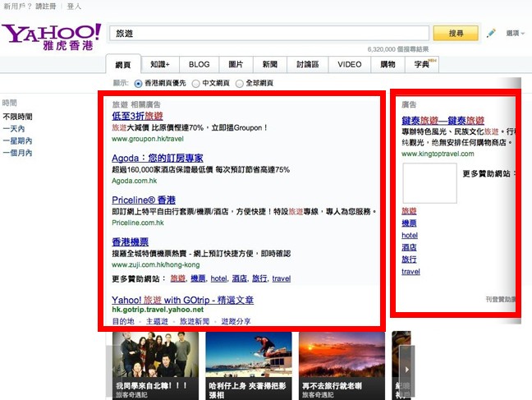The height and width of the screenshot is (400, 532).
Task: Open the 購物 tab
Action: click(x=388, y=65)
